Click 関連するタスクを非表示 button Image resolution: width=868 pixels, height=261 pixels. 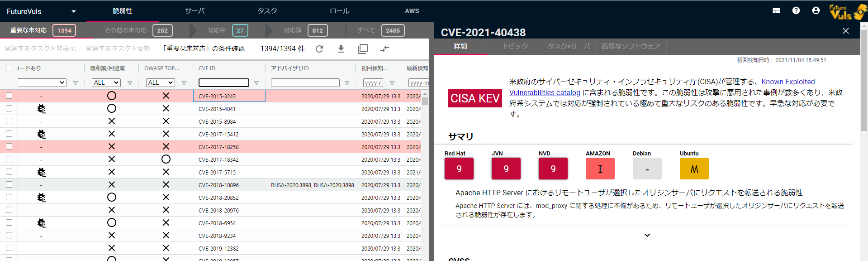coord(40,48)
